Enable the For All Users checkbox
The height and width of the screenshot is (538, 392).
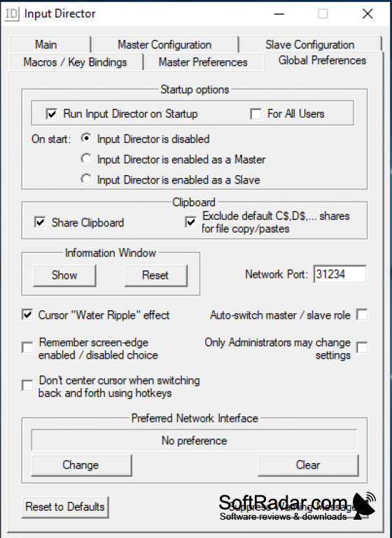[x=255, y=114]
